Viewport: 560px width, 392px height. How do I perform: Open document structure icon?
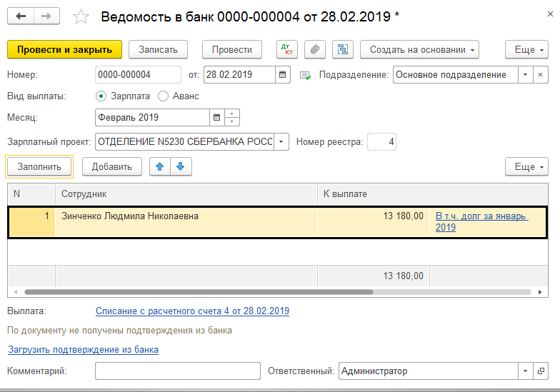click(x=343, y=49)
